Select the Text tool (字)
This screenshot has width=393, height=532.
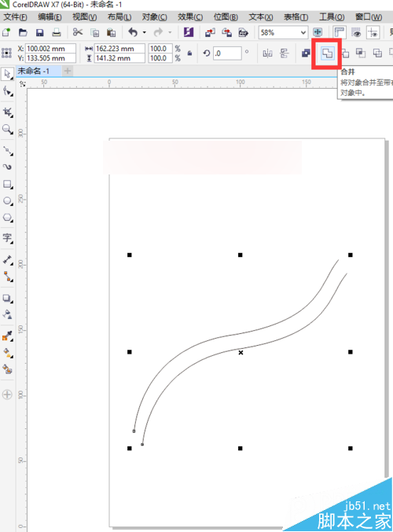tap(7, 238)
